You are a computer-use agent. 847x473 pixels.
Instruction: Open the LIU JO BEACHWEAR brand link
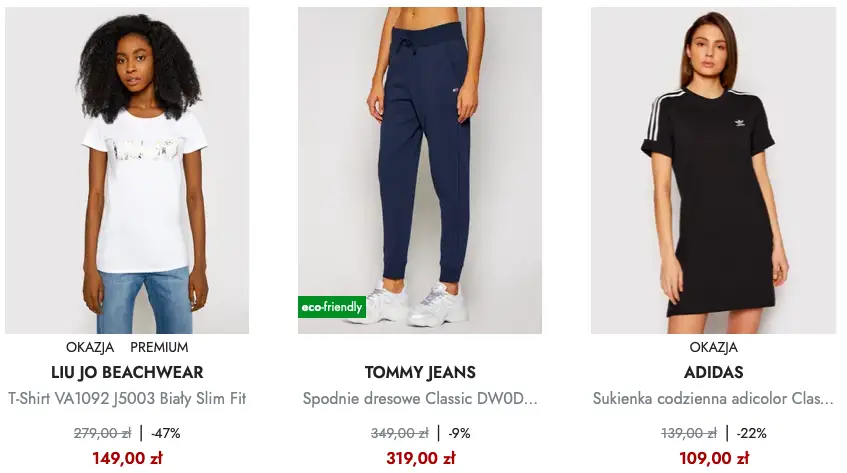click(127, 373)
